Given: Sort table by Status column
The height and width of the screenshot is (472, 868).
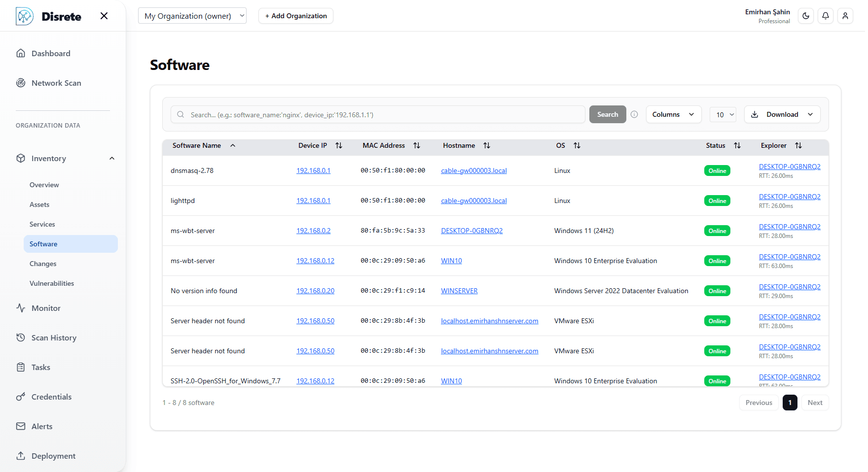Looking at the screenshot, I should point(737,145).
